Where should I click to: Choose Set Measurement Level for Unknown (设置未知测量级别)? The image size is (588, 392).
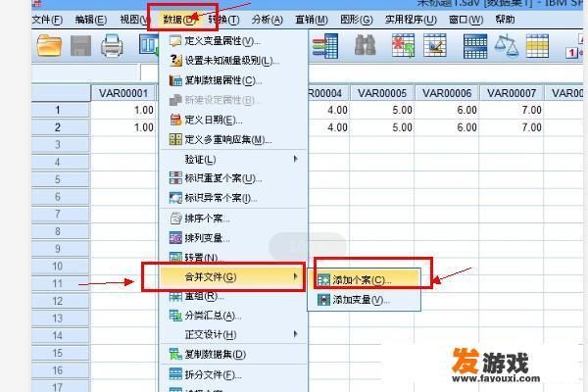(x=232, y=61)
